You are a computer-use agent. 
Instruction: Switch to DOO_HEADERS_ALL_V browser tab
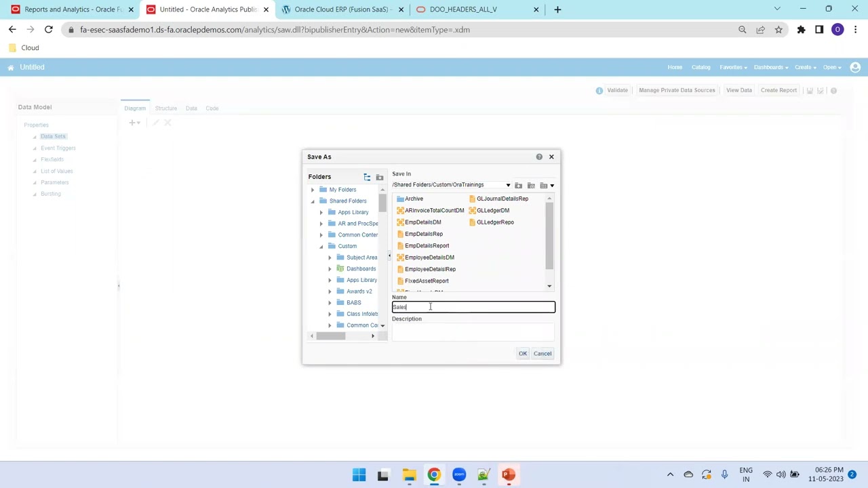click(477, 9)
